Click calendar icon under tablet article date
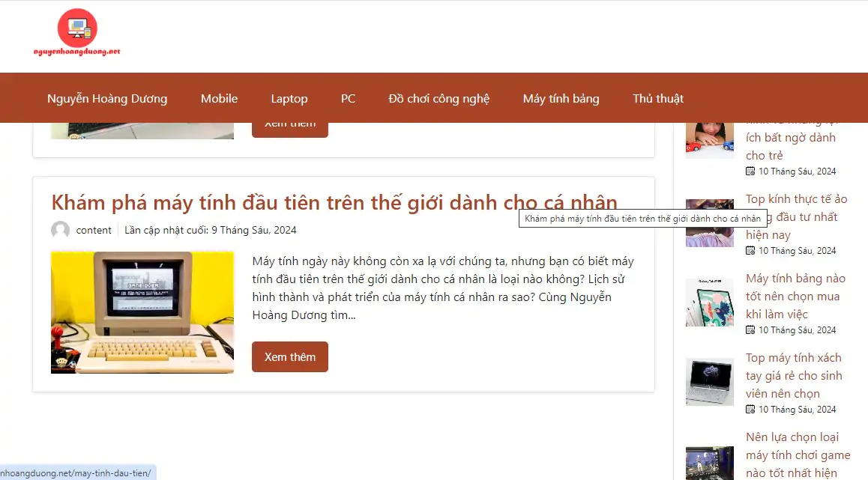868x480 pixels. click(x=750, y=330)
